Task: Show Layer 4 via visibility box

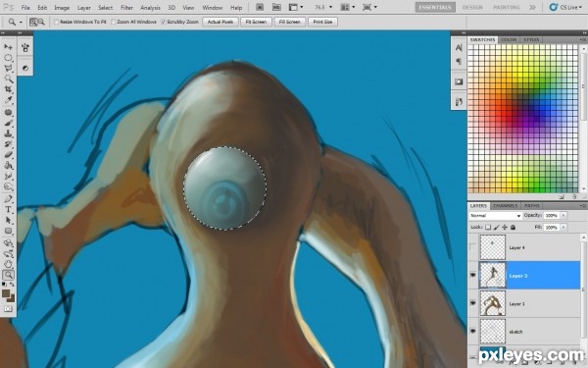Action: 473,247
